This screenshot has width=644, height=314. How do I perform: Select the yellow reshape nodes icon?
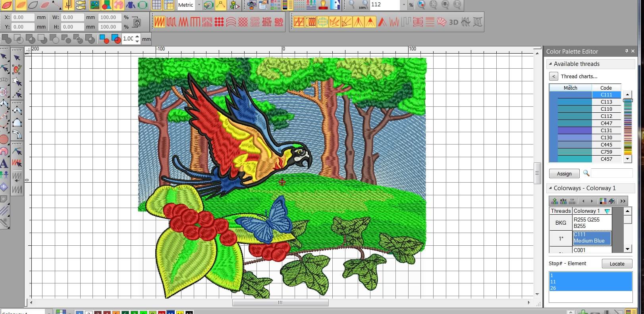point(221,5)
